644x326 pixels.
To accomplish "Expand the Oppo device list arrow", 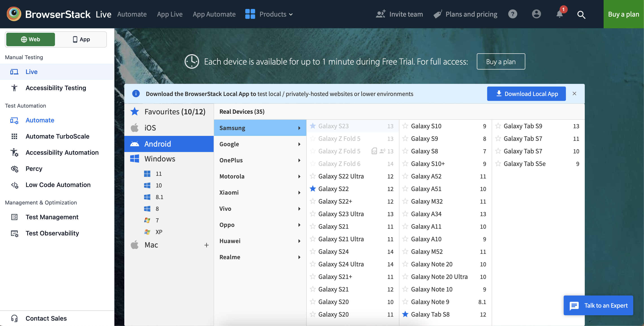I will [299, 225].
